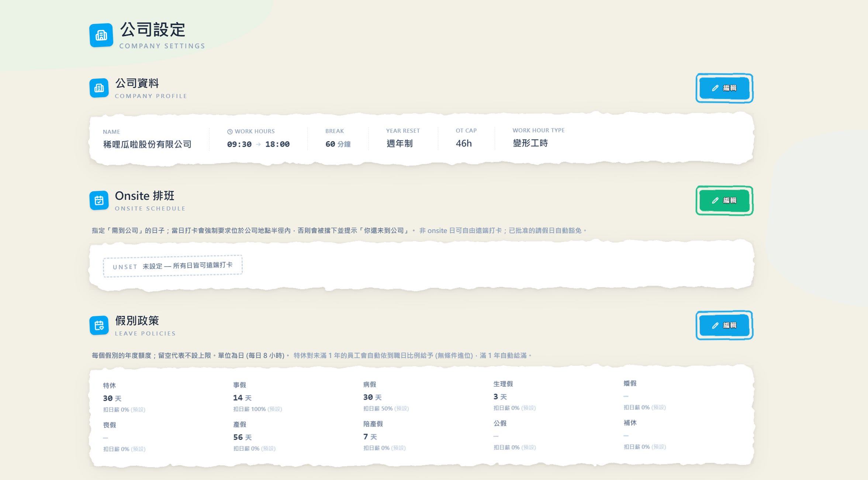Click the 產假 56 天 leave entry
This screenshot has width=868, height=480.
(x=255, y=436)
